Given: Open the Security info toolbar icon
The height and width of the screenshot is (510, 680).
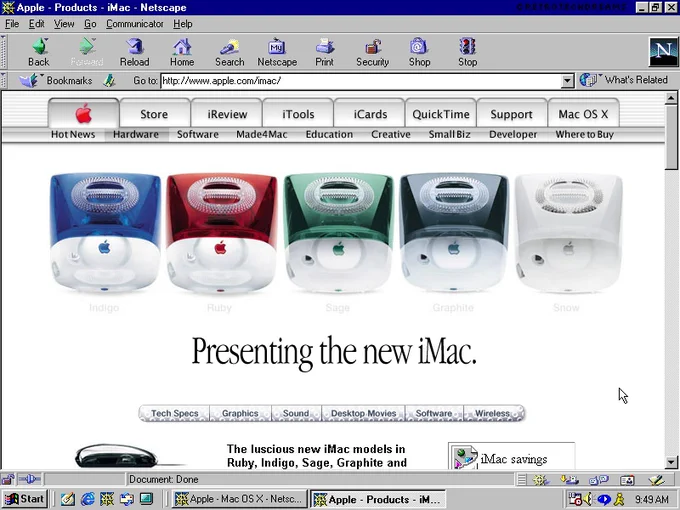Looking at the screenshot, I should tap(373, 52).
